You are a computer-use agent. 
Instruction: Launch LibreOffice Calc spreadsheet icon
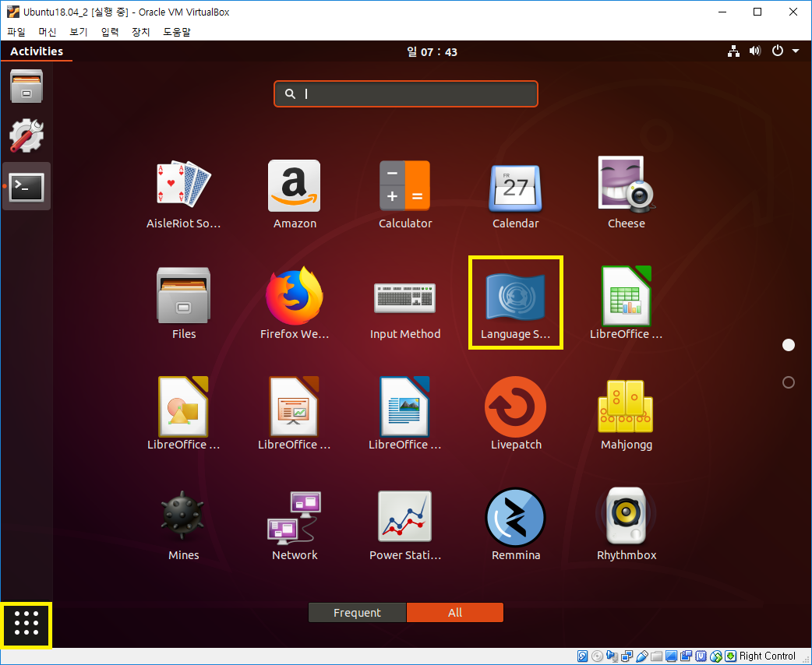(626, 304)
